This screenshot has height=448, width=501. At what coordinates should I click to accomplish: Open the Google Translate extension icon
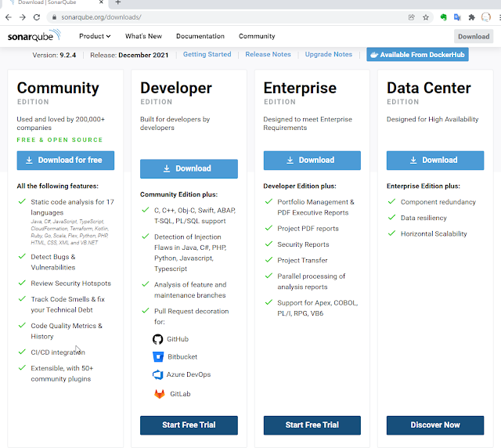coord(457,17)
